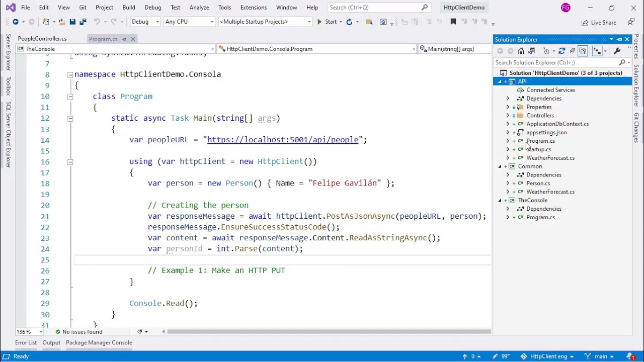Switch to the PeopleController.cs tab

(42, 39)
